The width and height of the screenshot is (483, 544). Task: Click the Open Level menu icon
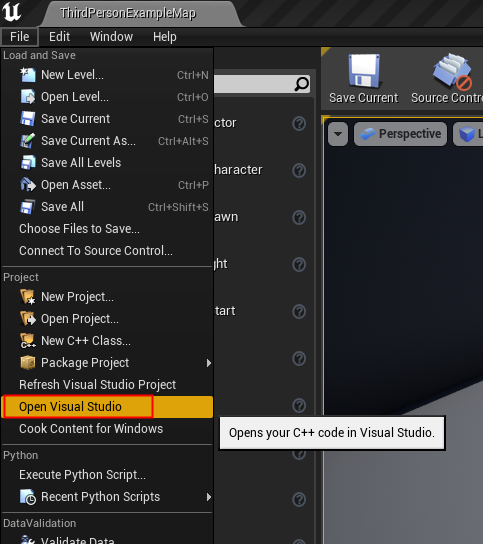28,97
